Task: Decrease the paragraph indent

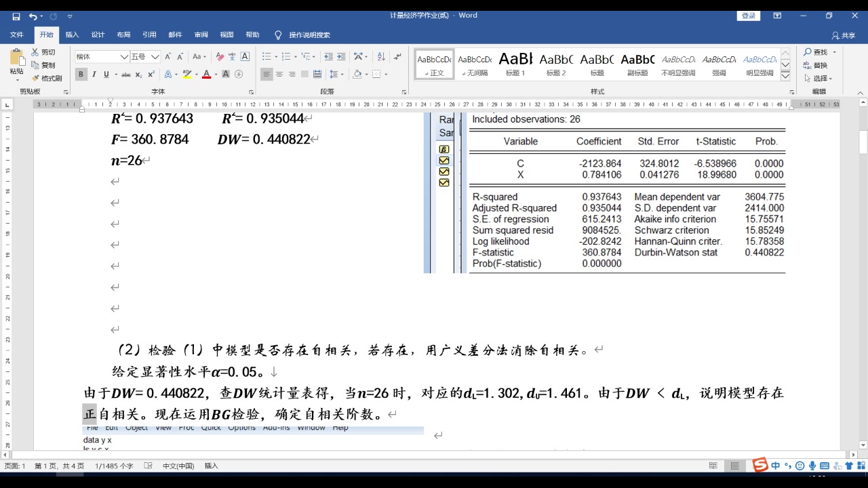Action: (x=328, y=57)
